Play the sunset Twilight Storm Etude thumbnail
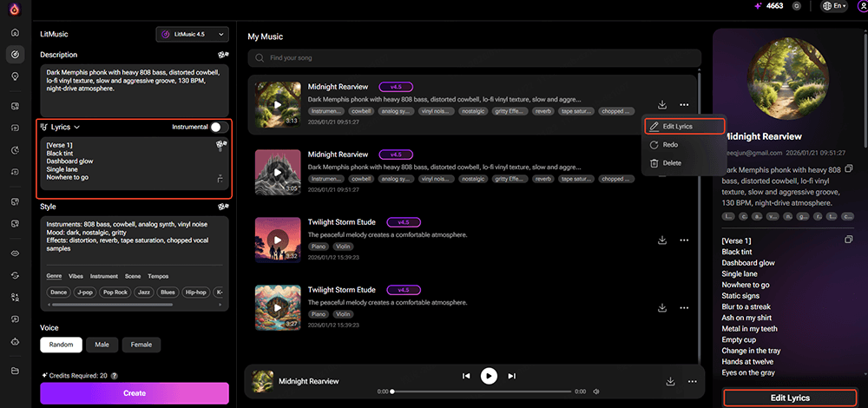 pyautogui.click(x=278, y=240)
